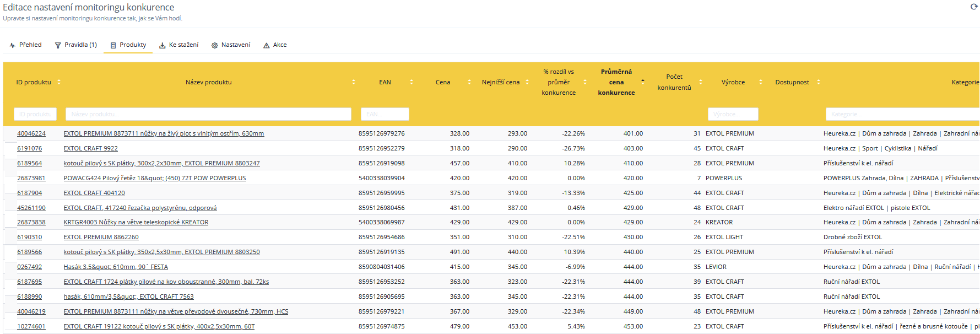
Task: Go to the Nastavení tab
Action: 231,45
